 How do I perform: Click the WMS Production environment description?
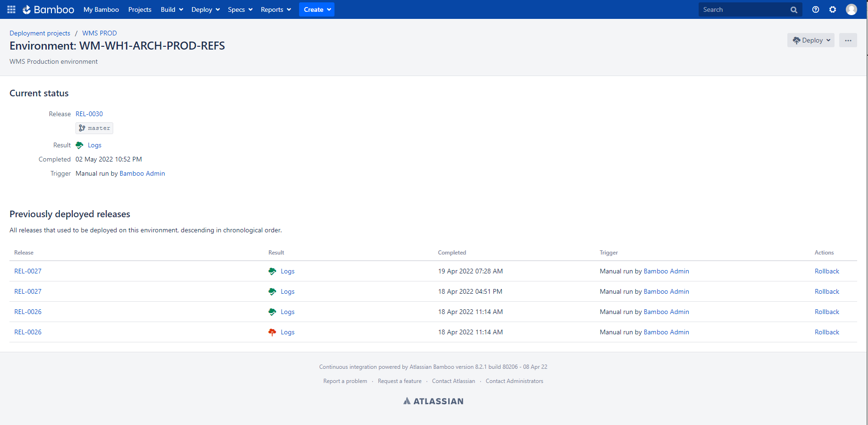(x=53, y=61)
